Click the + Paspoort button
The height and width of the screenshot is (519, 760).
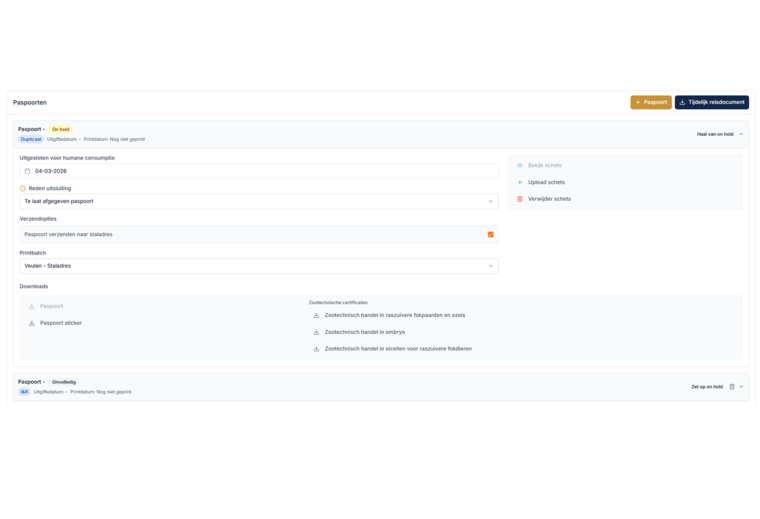(650, 102)
